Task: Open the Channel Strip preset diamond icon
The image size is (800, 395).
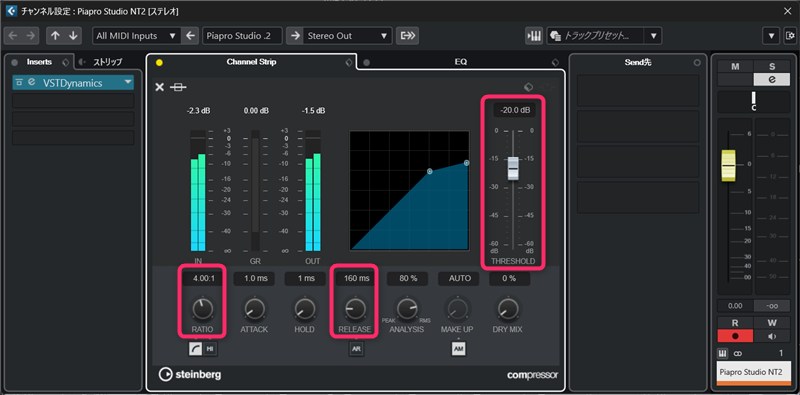Action: tap(348, 62)
